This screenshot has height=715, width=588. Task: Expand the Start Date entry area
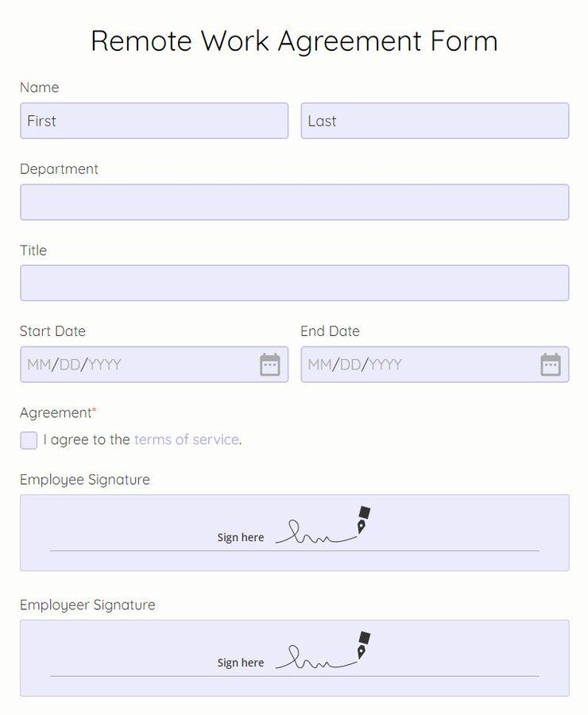click(x=119, y=364)
